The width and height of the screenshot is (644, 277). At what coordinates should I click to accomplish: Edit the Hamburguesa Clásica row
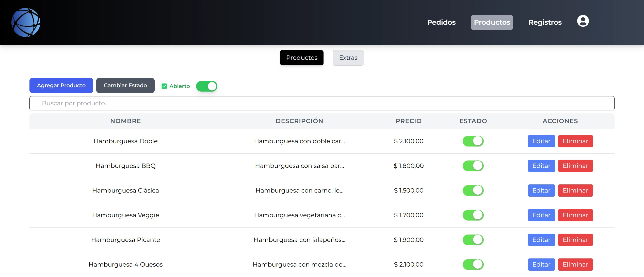pos(541,191)
